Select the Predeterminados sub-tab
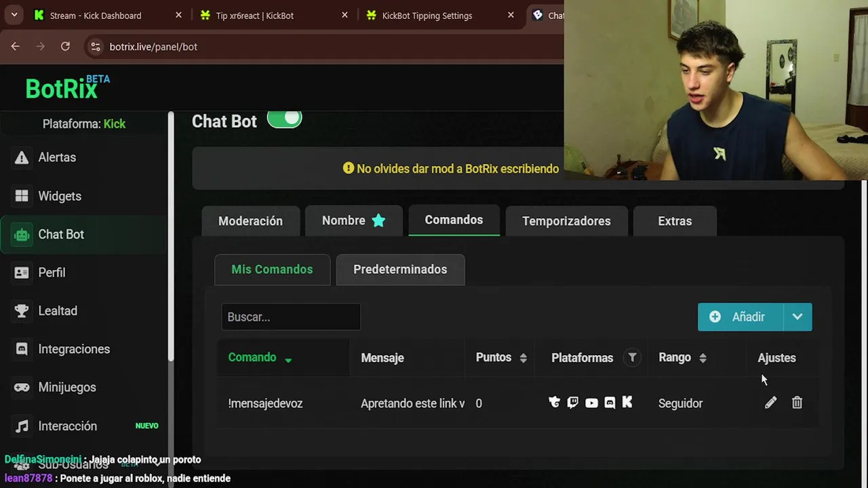 (400, 269)
